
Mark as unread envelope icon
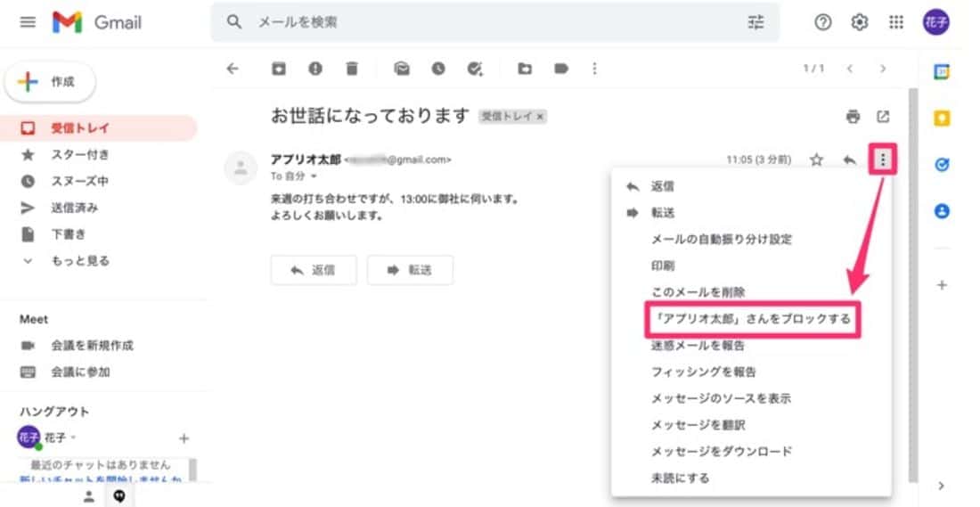tap(401, 69)
